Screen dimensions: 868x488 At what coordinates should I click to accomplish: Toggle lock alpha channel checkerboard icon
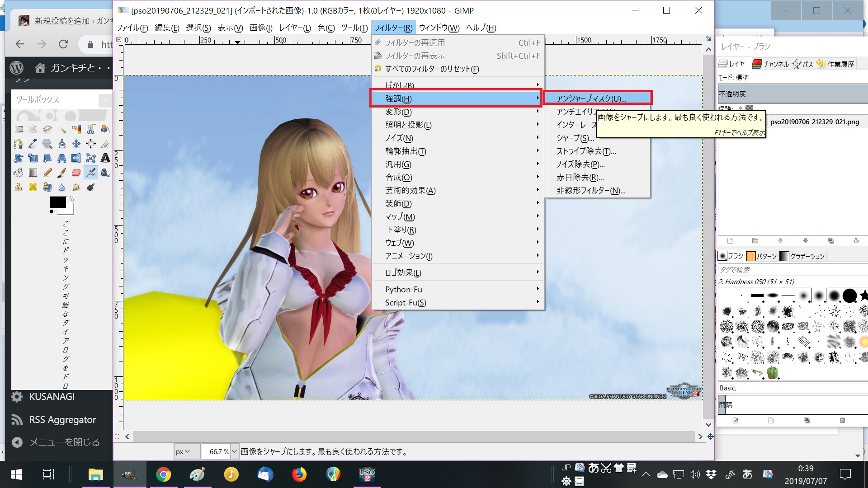(x=749, y=108)
